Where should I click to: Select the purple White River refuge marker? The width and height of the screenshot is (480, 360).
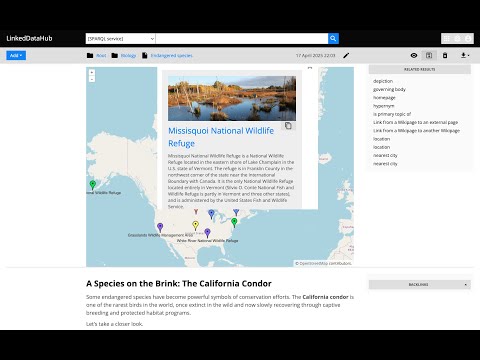[x=207, y=233]
